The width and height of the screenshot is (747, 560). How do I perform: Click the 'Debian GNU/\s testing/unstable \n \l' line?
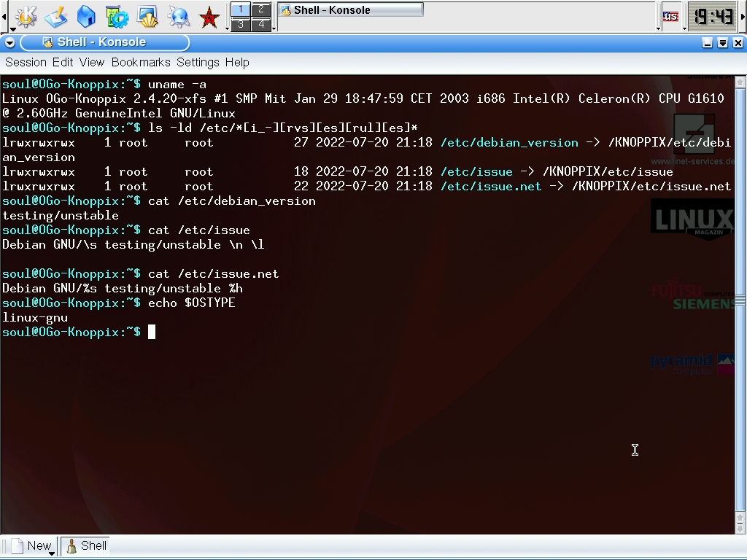click(x=133, y=245)
